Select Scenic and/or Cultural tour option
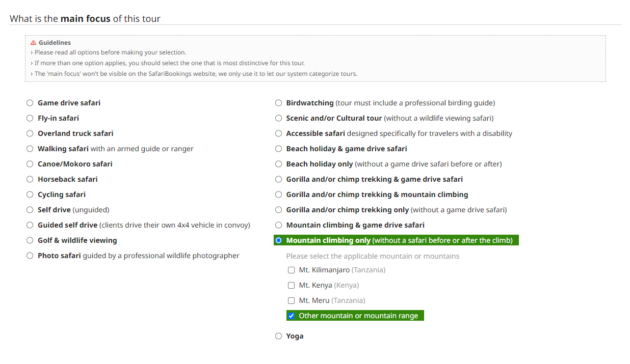The image size is (630, 364). pyautogui.click(x=278, y=118)
